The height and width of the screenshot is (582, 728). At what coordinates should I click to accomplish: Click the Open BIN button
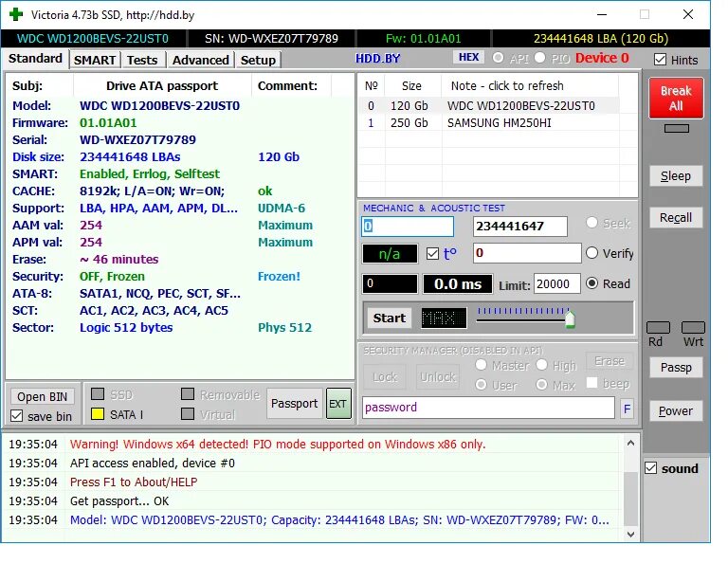[x=43, y=397]
